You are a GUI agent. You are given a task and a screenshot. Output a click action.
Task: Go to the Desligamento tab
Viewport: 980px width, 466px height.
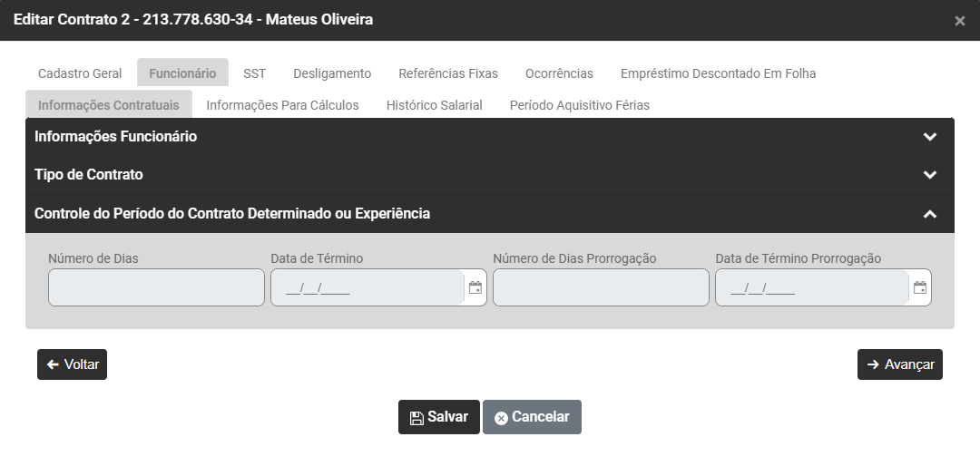pyautogui.click(x=332, y=73)
